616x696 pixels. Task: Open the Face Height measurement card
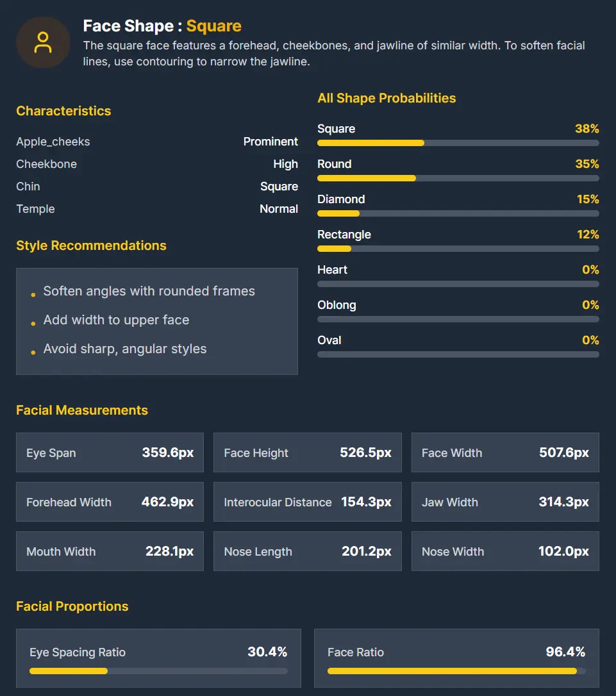click(308, 452)
